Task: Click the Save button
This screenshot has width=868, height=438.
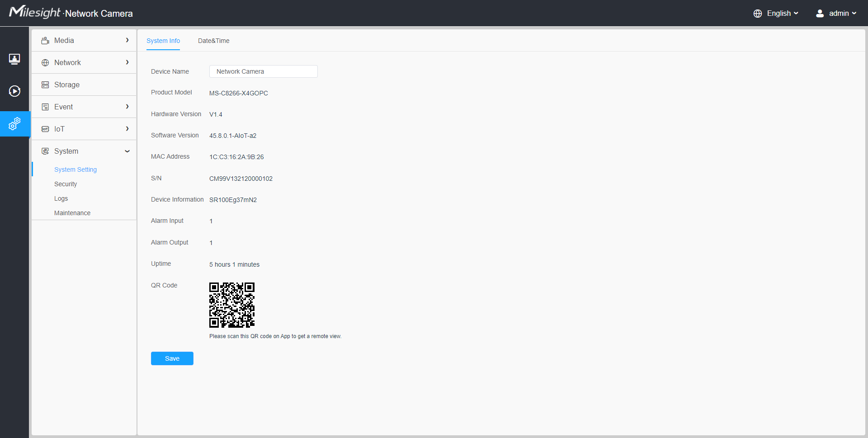Action: [x=172, y=358]
